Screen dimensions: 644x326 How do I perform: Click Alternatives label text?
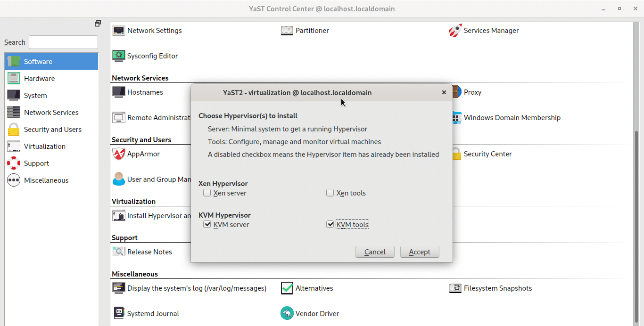(314, 288)
